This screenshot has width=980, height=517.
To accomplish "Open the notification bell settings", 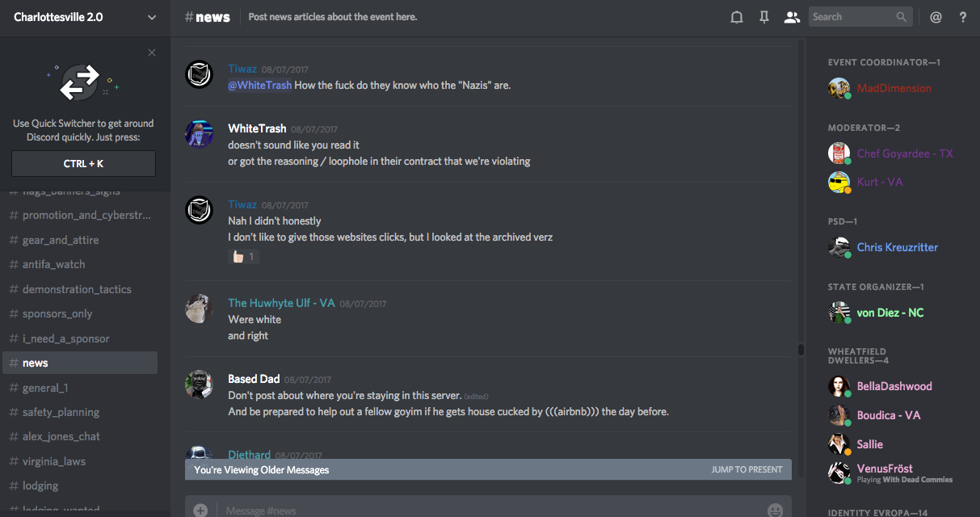I will click(x=736, y=17).
